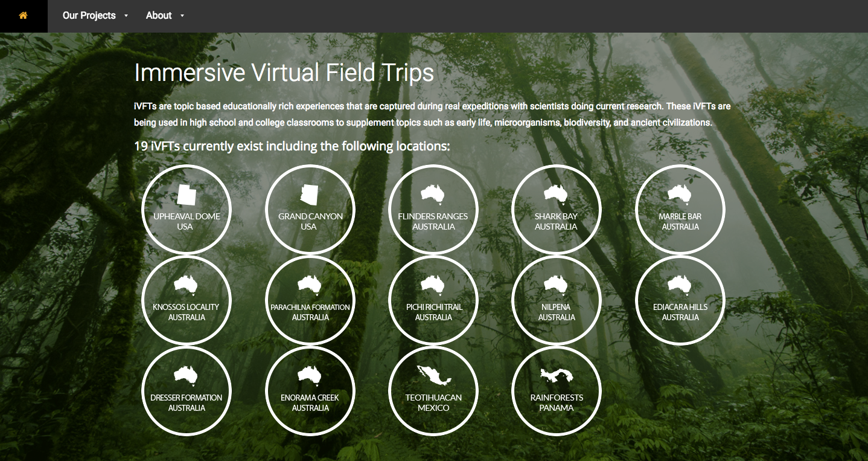Click Australia map icon above Marble Bar
The image size is (868, 461).
(x=680, y=193)
